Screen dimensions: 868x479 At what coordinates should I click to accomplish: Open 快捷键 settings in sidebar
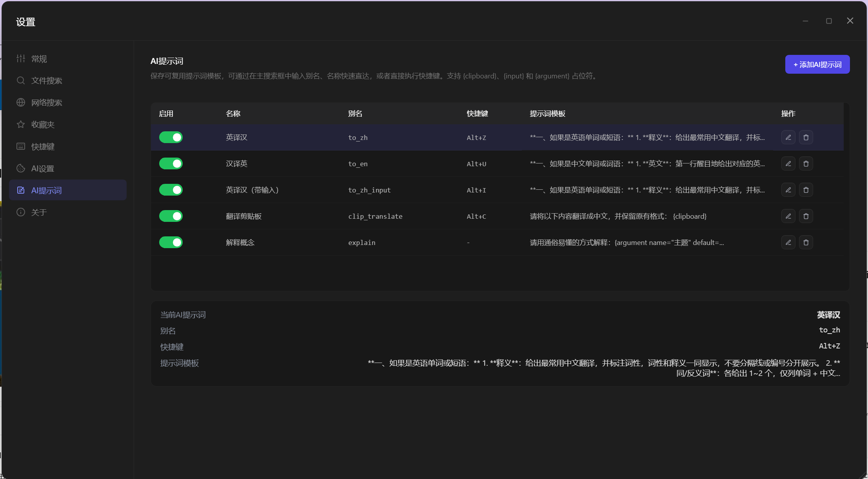pos(68,147)
